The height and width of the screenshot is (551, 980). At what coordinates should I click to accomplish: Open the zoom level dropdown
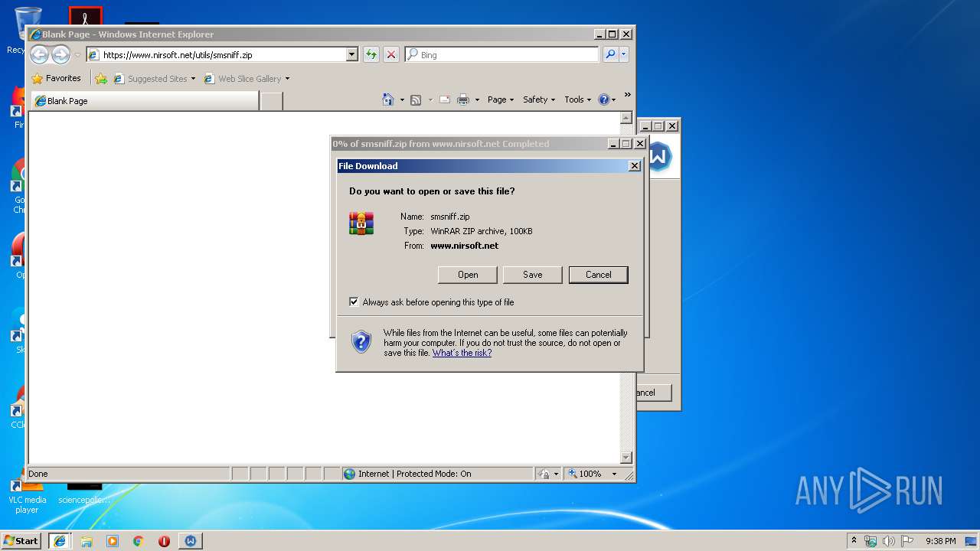(614, 474)
